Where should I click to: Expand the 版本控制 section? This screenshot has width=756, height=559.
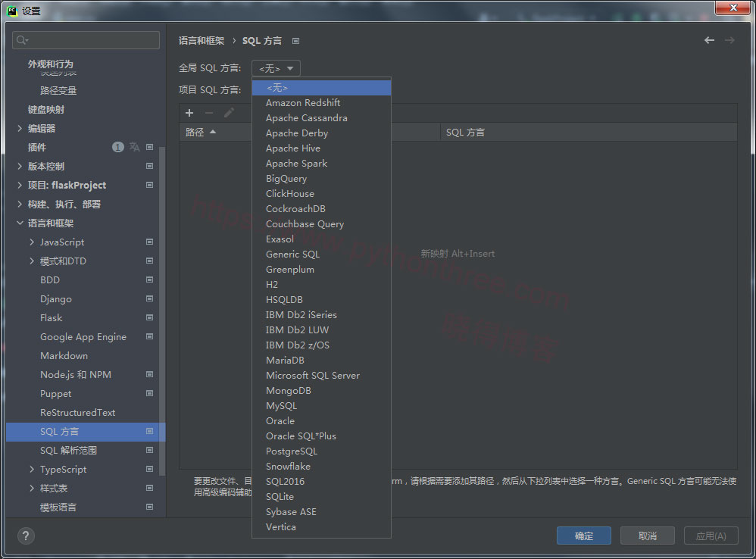click(x=20, y=166)
